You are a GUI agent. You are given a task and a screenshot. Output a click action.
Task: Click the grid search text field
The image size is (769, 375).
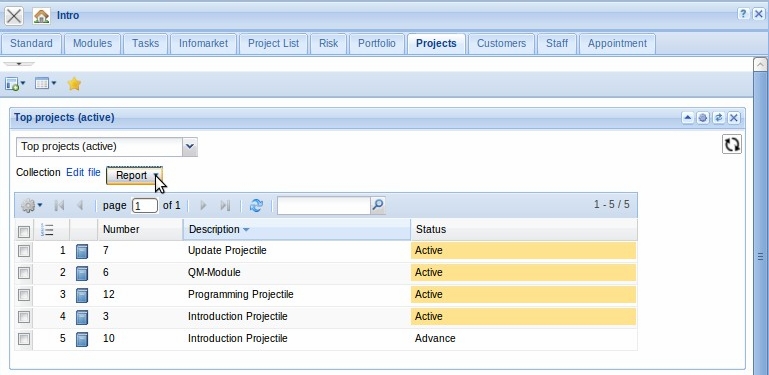click(324, 205)
